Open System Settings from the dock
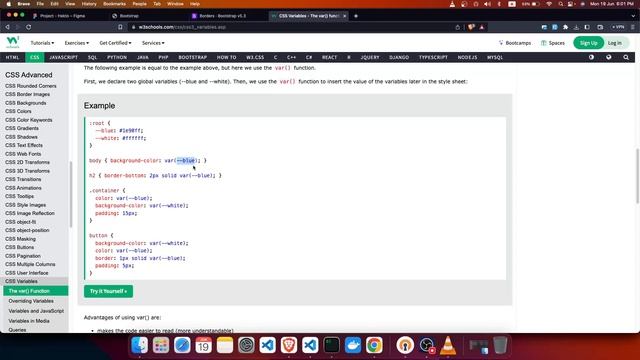 [246, 345]
